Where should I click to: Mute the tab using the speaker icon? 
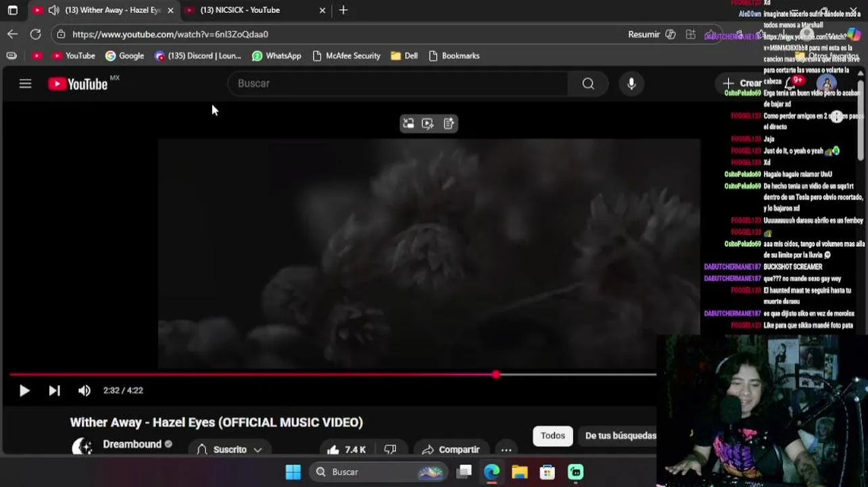[x=53, y=10]
